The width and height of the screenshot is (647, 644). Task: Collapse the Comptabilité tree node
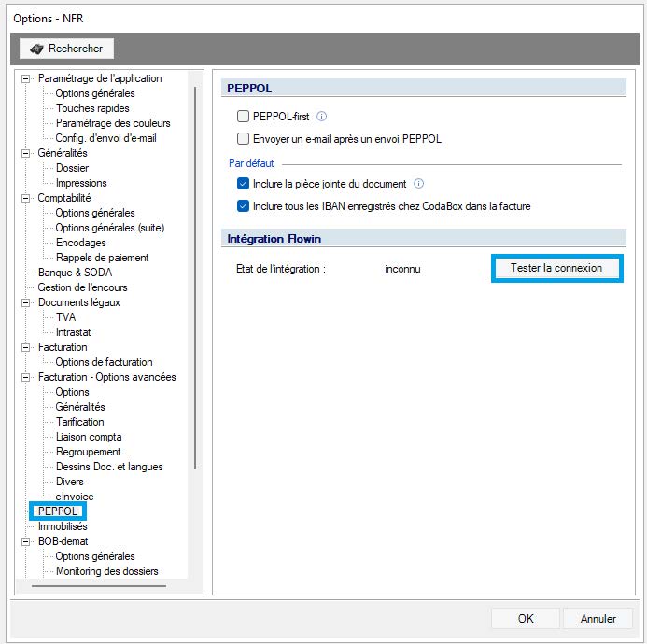(26, 198)
